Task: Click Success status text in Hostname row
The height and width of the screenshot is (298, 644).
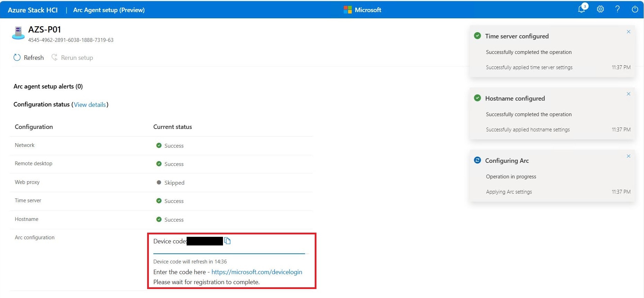Action: (174, 220)
